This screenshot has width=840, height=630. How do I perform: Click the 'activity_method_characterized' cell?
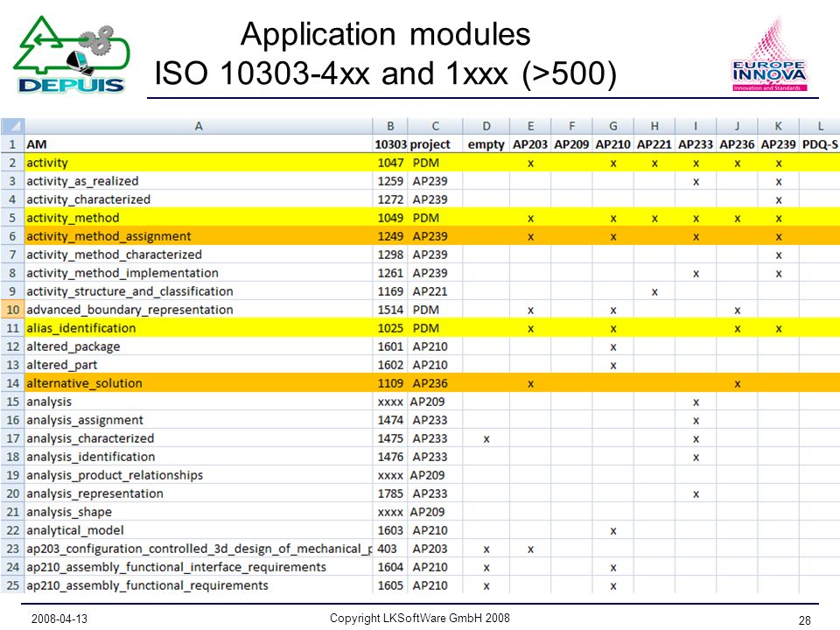point(199,255)
